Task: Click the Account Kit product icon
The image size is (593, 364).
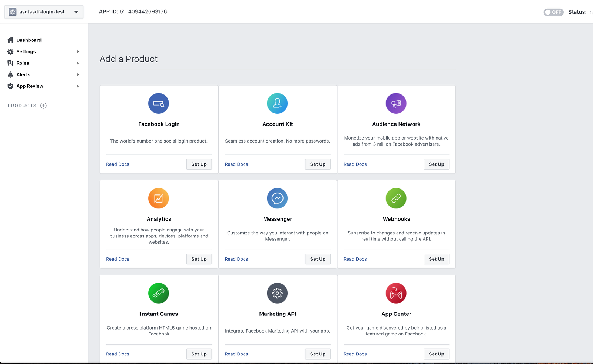Action: coord(277,103)
